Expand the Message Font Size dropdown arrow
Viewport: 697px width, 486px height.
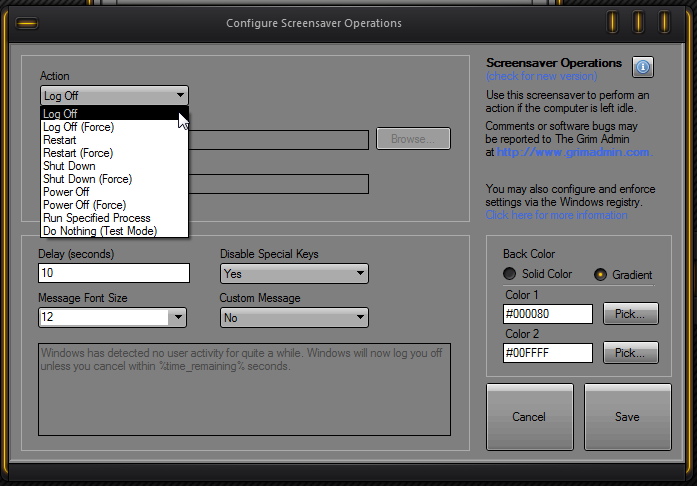178,317
